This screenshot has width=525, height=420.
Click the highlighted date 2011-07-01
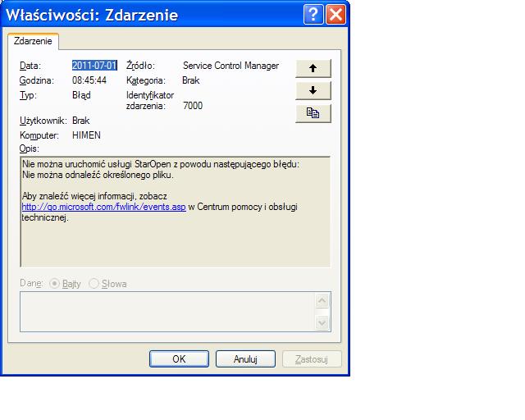click(x=94, y=66)
